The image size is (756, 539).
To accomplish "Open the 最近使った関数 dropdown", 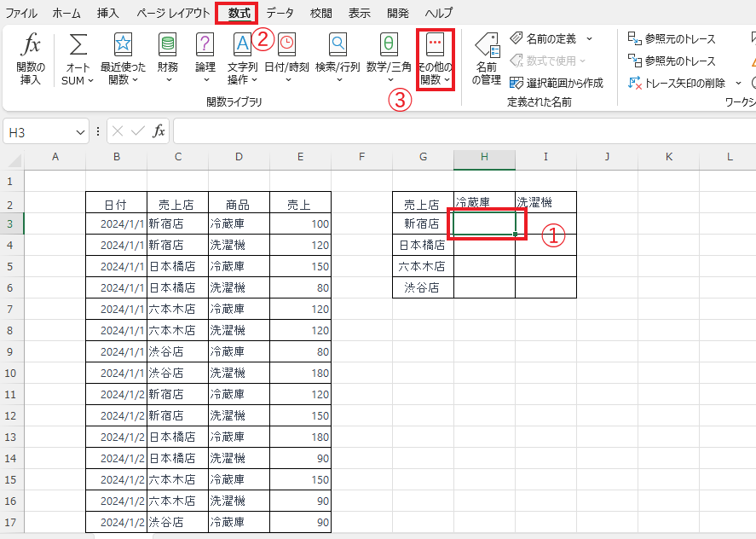I will [123, 60].
